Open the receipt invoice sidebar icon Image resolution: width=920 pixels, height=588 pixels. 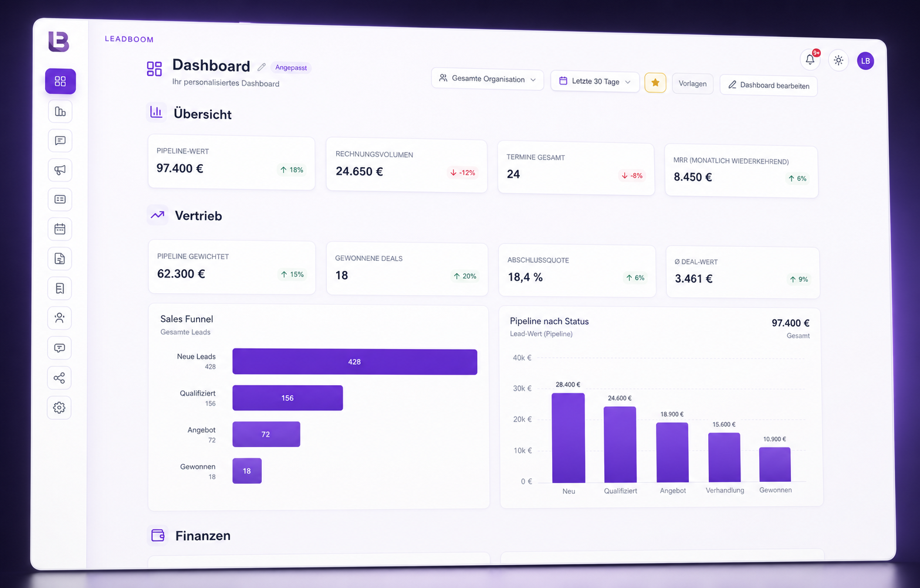click(x=60, y=288)
